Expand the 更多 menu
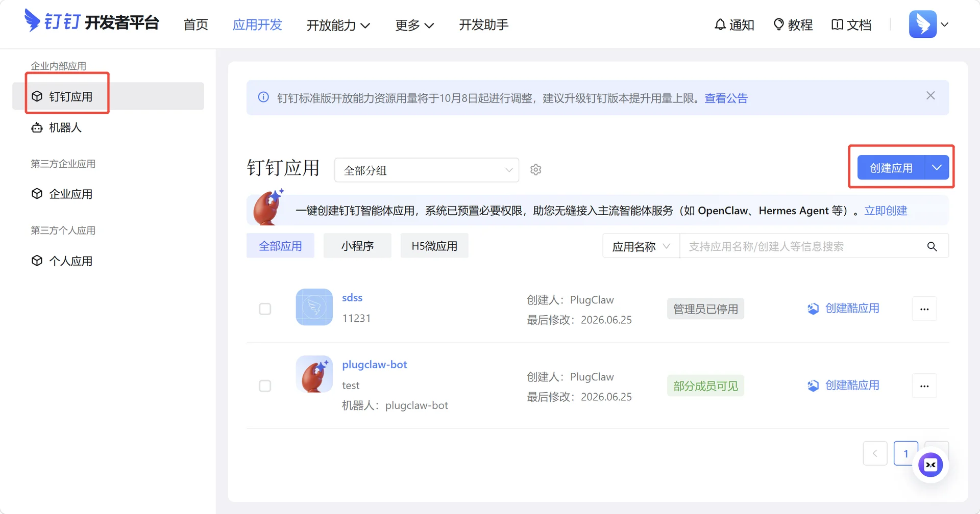980x514 pixels. tap(414, 25)
